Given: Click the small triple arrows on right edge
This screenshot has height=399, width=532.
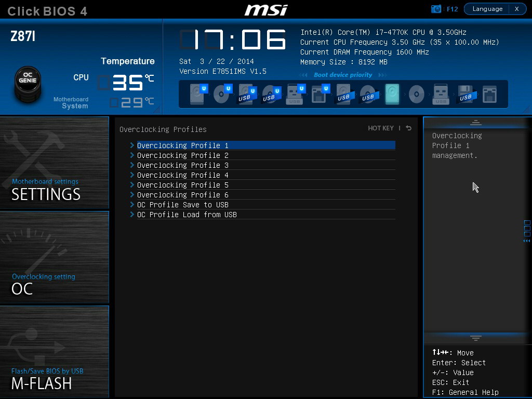Looking at the screenshot, I should click(527, 241).
